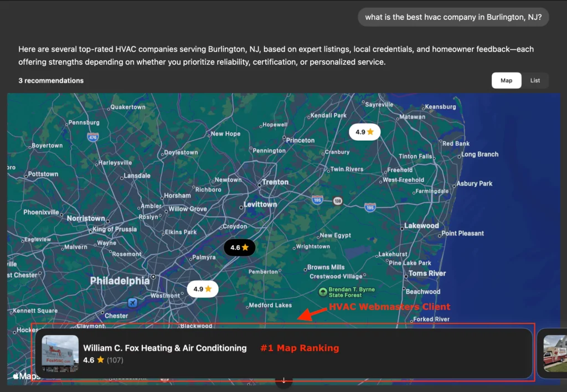Viewport: 567px width, 392px height.
Task: Click the Levittown label on the map
Action: pyautogui.click(x=260, y=204)
